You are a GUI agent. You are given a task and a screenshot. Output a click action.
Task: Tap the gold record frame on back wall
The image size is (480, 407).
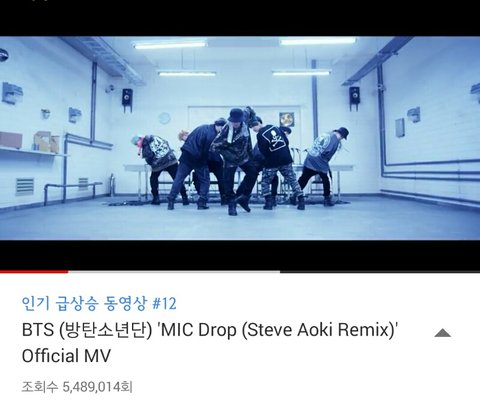click(287, 119)
